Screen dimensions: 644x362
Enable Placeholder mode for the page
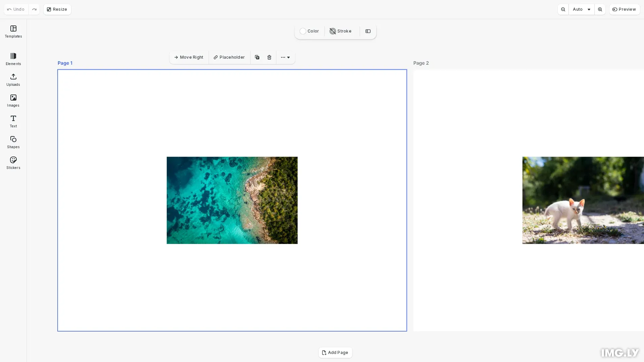click(229, 57)
